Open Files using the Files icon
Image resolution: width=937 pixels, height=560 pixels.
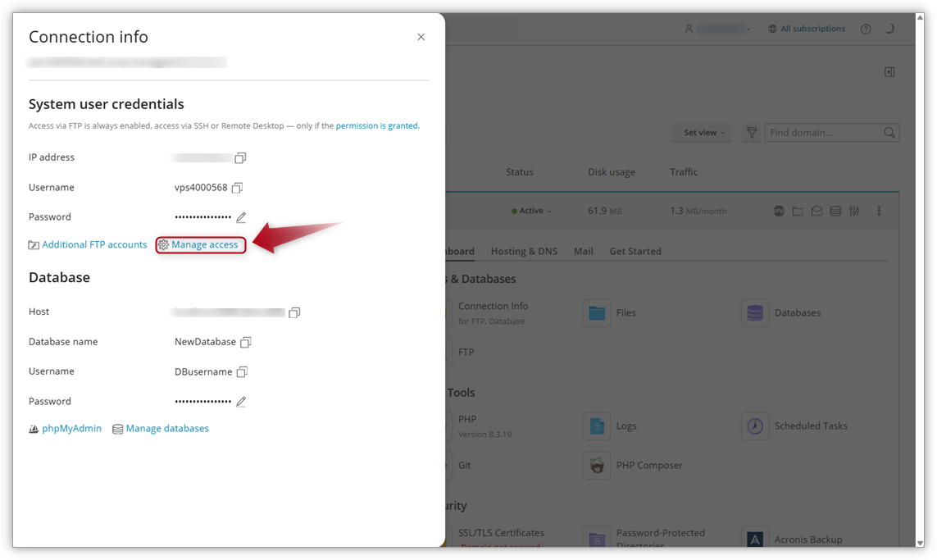pos(597,312)
